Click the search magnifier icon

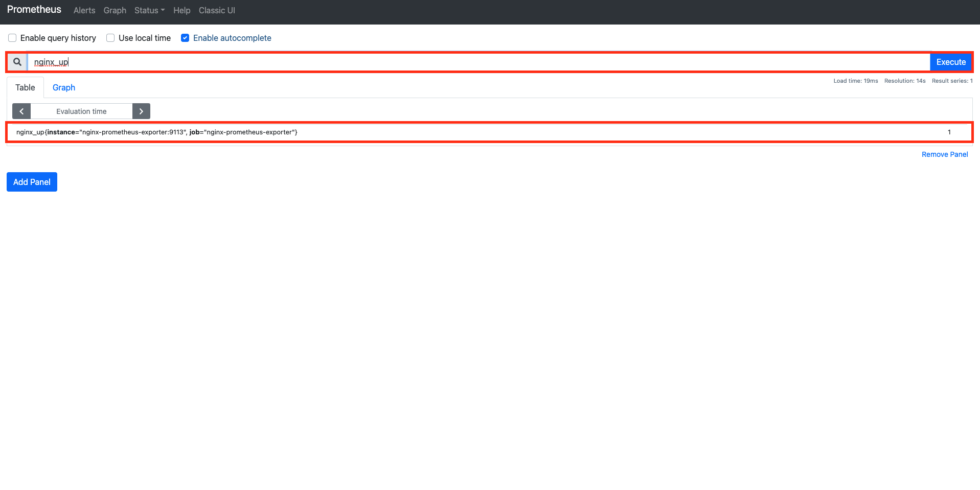coord(17,62)
